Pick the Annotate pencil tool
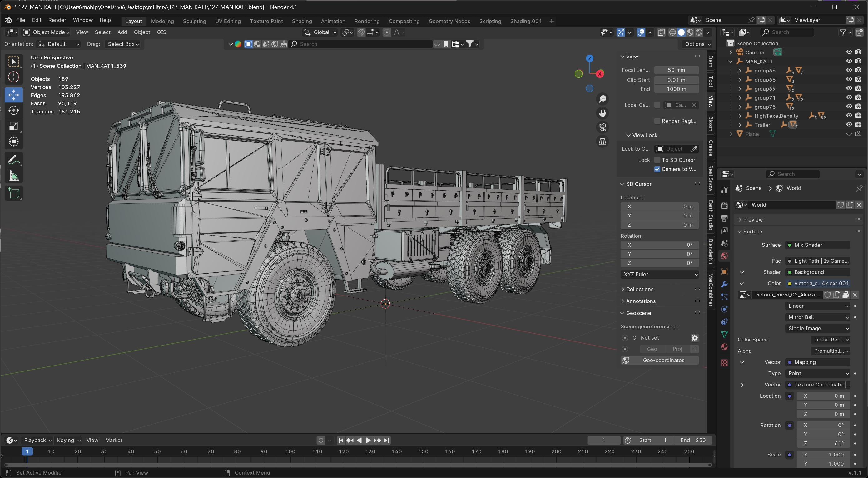Image resolution: width=868 pixels, height=478 pixels. (x=13, y=160)
